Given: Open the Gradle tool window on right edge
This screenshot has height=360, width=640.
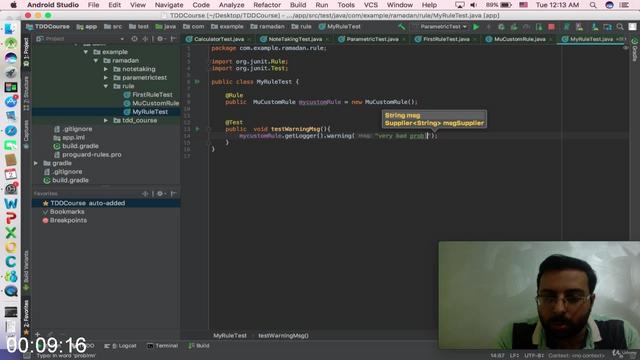Looking at the screenshot, I should point(635,50).
